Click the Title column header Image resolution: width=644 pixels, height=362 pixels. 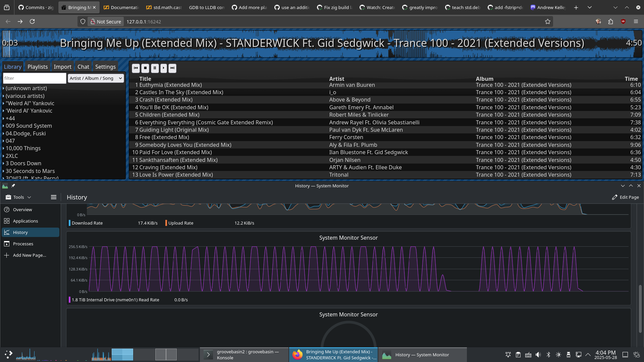click(145, 79)
